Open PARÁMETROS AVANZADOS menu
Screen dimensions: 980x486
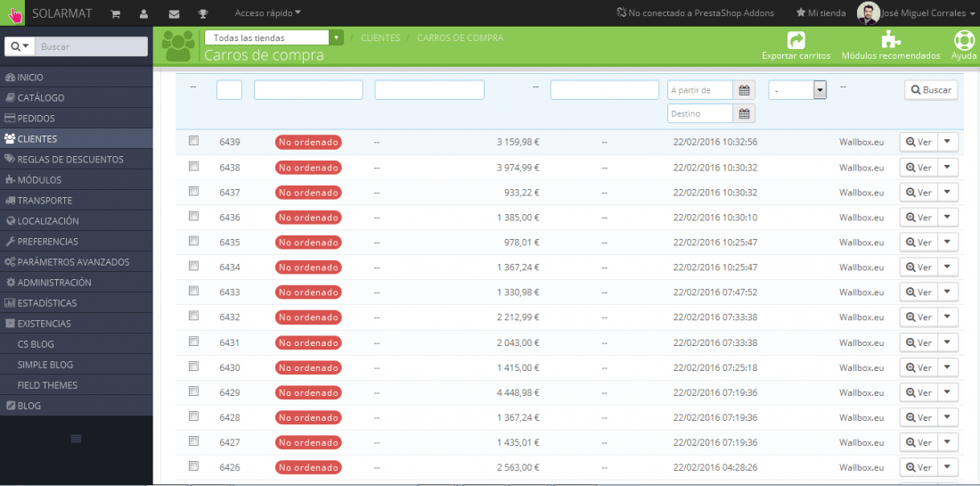click(77, 262)
